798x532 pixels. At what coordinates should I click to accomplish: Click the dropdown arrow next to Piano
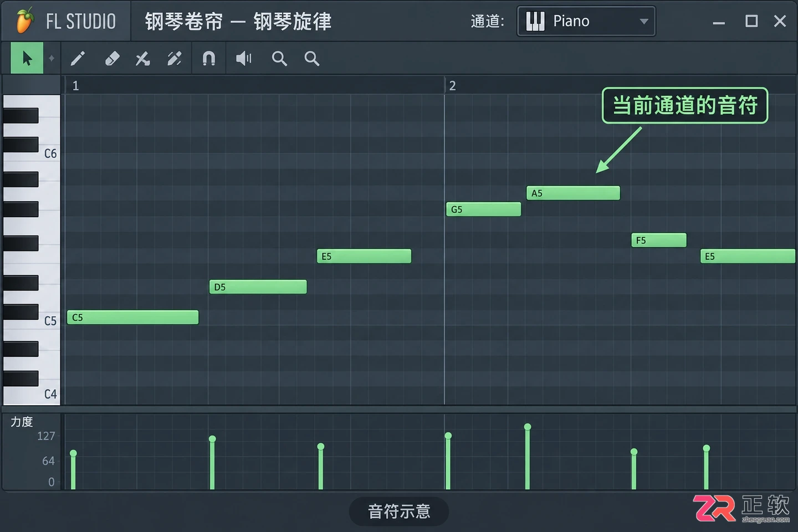(x=643, y=22)
